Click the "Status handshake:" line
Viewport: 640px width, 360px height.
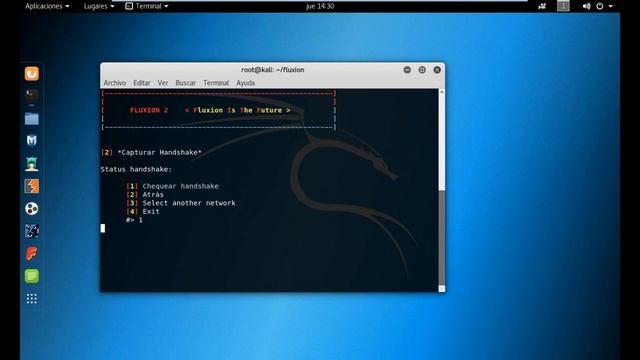(x=136, y=169)
